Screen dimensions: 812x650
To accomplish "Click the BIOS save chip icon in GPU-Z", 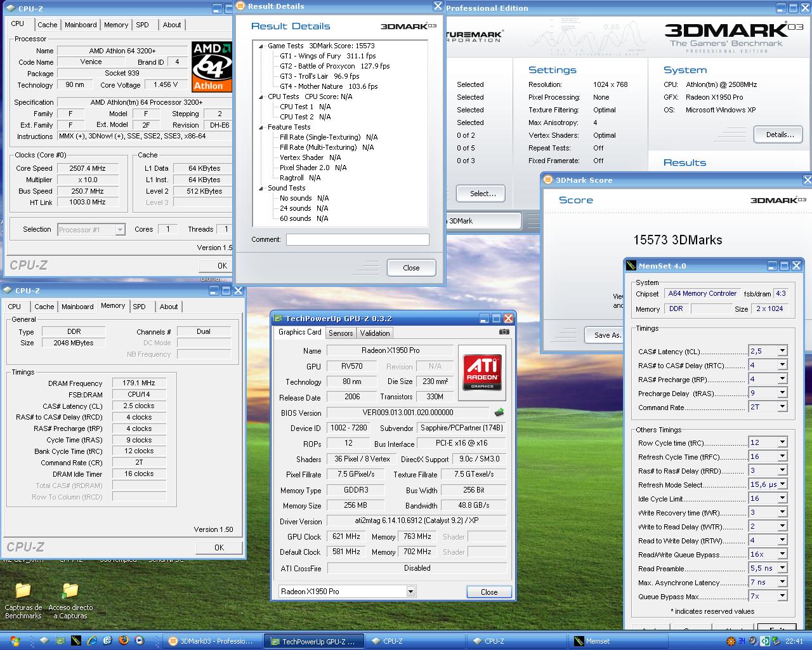I will point(499,413).
